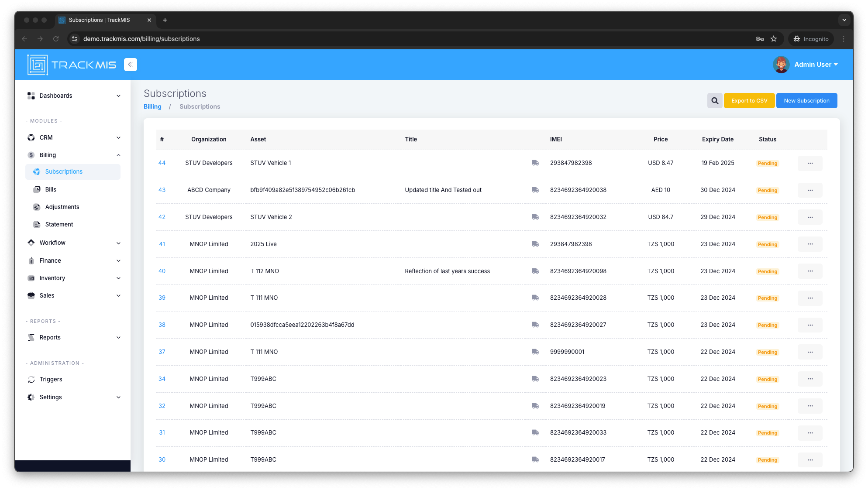Image resolution: width=868 pixels, height=490 pixels.
Task: Click truck icon for ABCD Company row
Action: [x=535, y=190]
